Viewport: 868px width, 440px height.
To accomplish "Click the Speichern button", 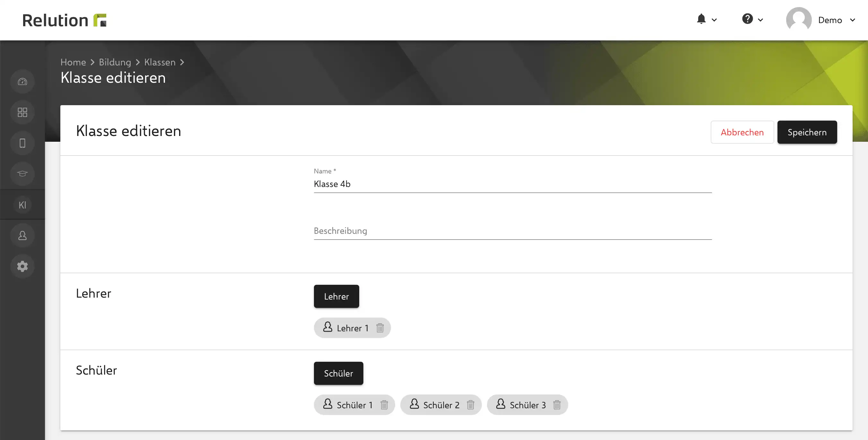I will [807, 132].
